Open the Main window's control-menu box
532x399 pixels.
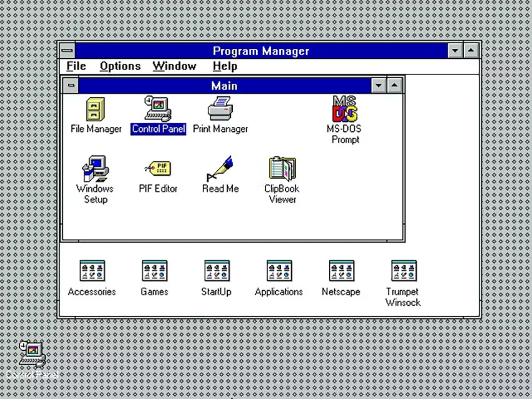coord(71,86)
